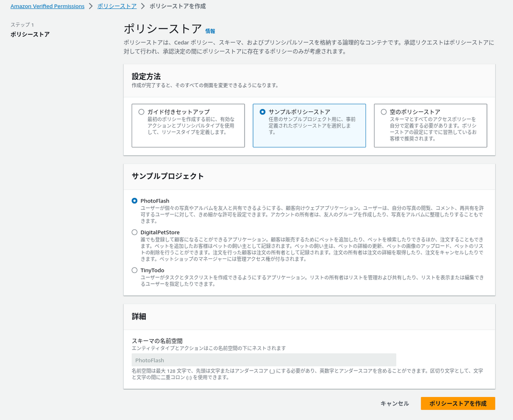Click the TinyTodo description text
The height and width of the screenshot is (420, 513).
(x=313, y=281)
